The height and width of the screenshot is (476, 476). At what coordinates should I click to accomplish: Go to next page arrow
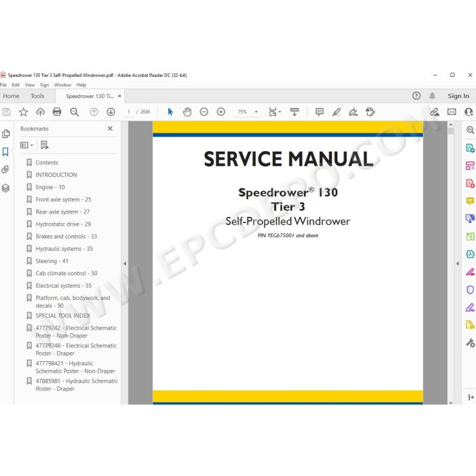click(x=111, y=112)
